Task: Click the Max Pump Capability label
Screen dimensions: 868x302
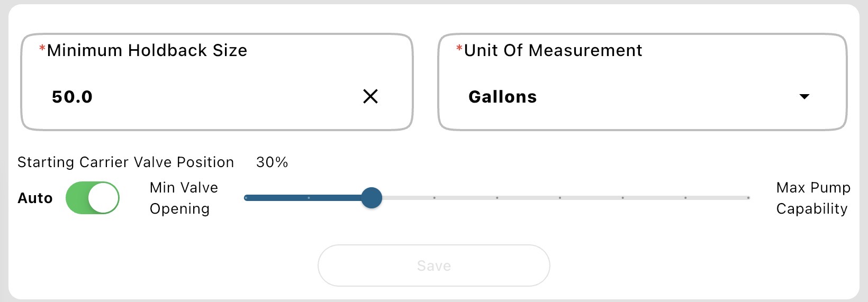Action: click(x=813, y=198)
